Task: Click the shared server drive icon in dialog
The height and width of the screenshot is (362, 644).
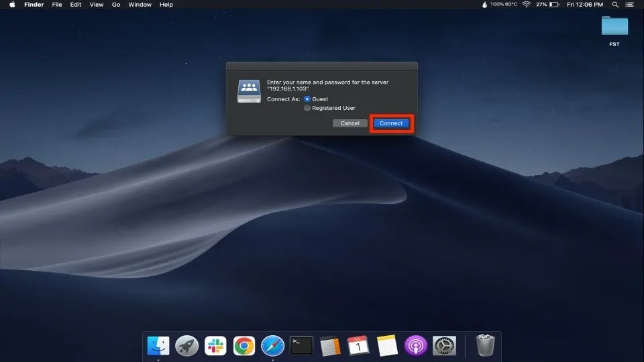Action: pyautogui.click(x=249, y=90)
